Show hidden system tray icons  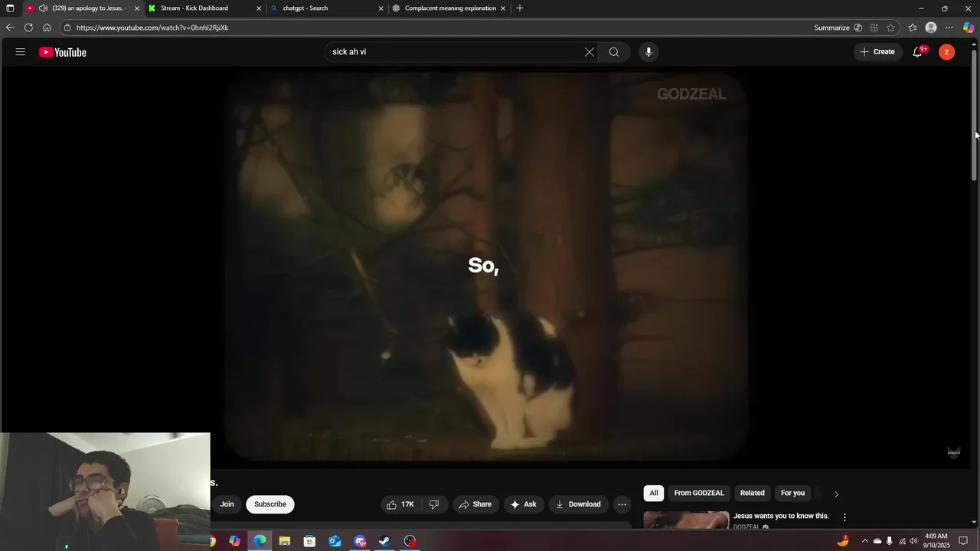[865, 541]
